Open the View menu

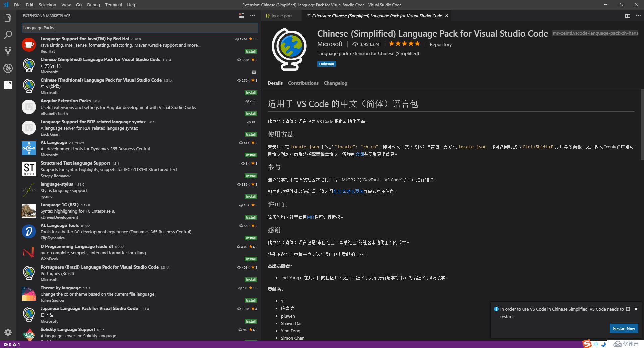pyautogui.click(x=66, y=5)
